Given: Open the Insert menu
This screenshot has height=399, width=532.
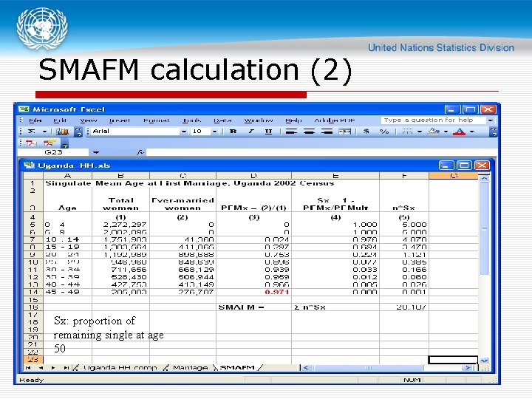Looking at the screenshot, I should pos(120,120).
